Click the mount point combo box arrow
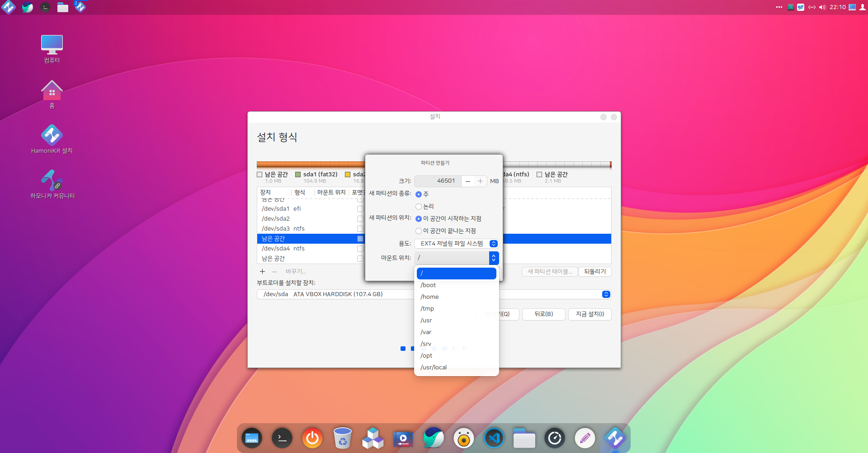Viewport: 868px width, 453px height. pos(494,258)
